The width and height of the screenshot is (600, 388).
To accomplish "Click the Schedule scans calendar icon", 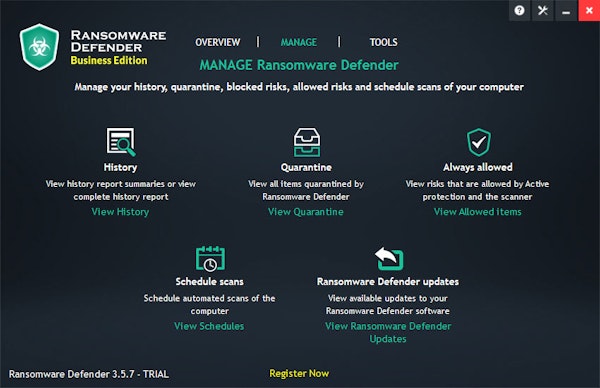I will pyautogui.click(x=210, y=258).
